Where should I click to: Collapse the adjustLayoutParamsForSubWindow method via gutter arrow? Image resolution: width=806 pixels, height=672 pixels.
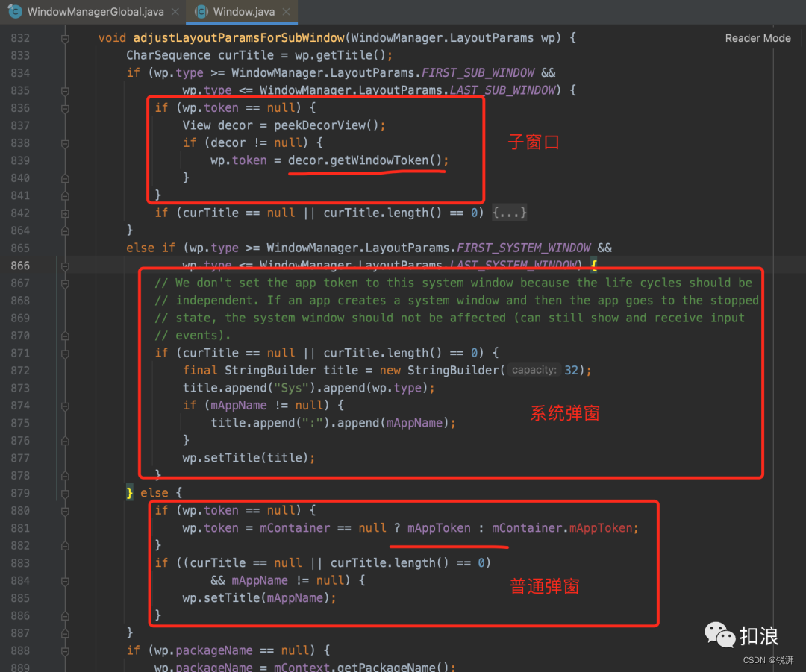(x=65, y=37)
